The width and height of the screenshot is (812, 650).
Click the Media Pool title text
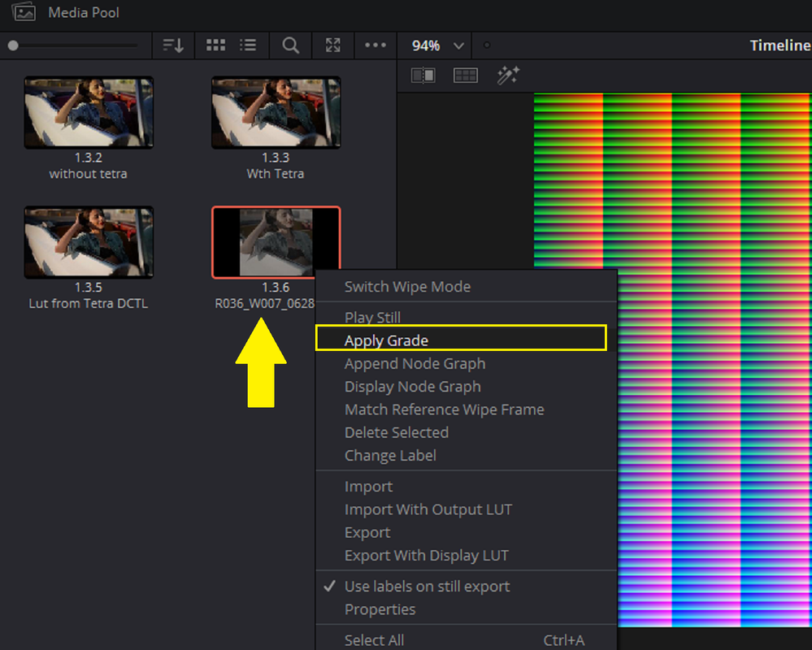click(84, 12)
